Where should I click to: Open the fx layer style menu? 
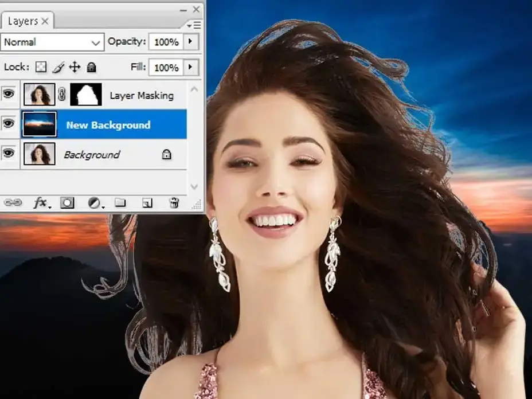click(x=42, y=203)
